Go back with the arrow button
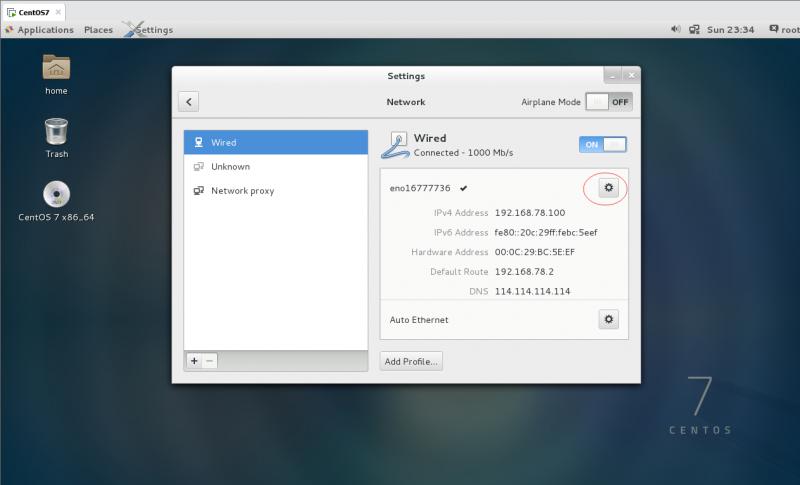The image size is (800, 485). coord(188,101)
